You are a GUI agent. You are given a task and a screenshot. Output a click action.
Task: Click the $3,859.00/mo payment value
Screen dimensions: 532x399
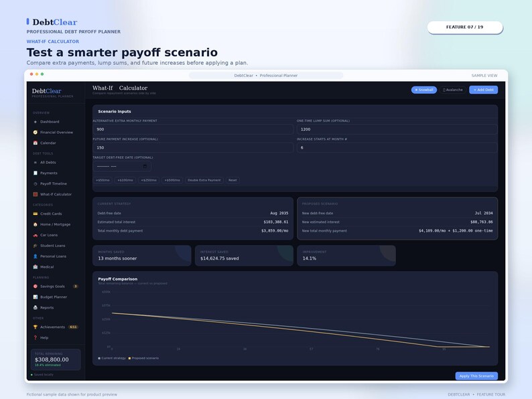point(275,231)
